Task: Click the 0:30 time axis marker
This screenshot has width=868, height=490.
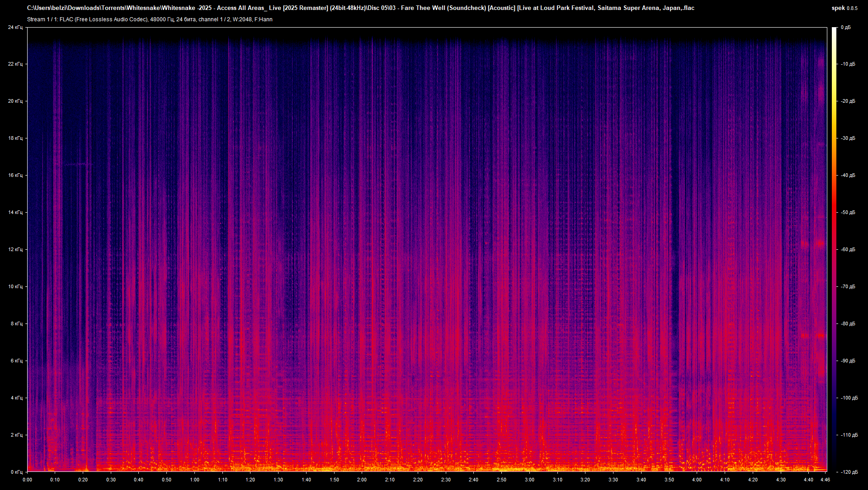Action: coord(111,480)
